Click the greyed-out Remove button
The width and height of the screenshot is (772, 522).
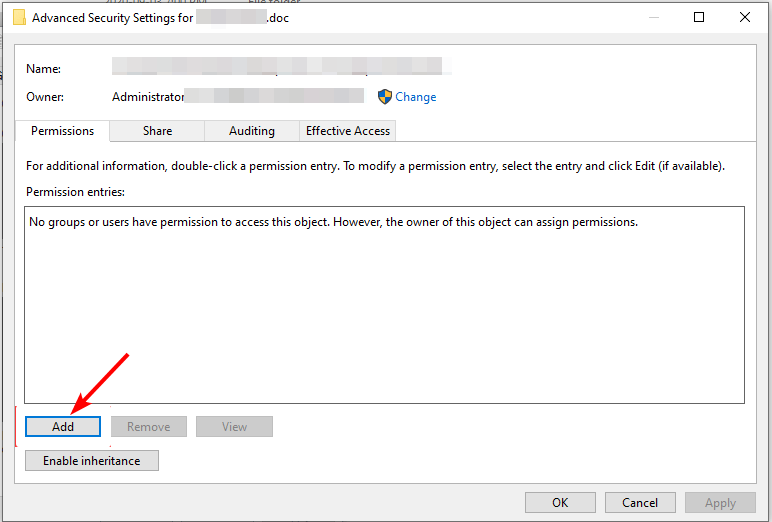click(149, 426)
